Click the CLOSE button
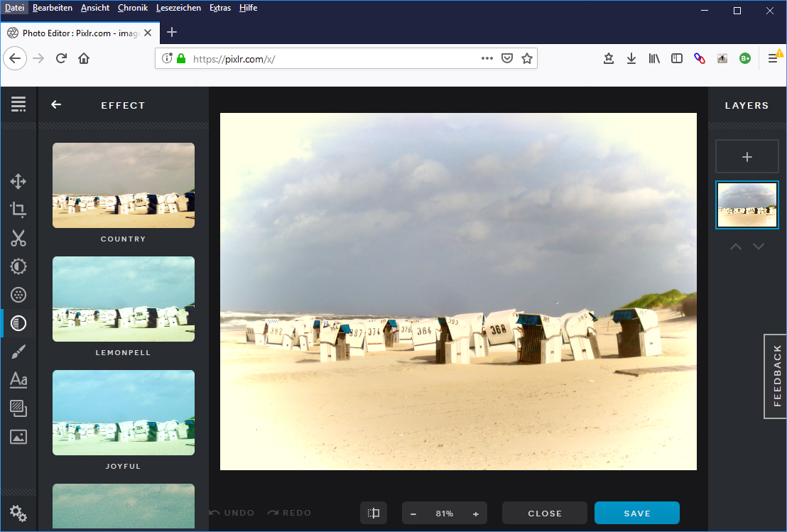Image resolution: width=787 pixels, height=532 pixels. [544, 513]
